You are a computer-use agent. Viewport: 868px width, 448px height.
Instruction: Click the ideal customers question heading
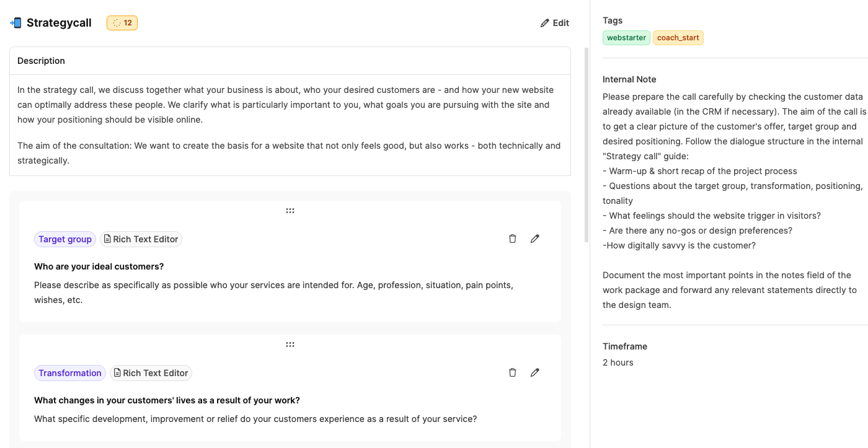[x=99, y=266]
